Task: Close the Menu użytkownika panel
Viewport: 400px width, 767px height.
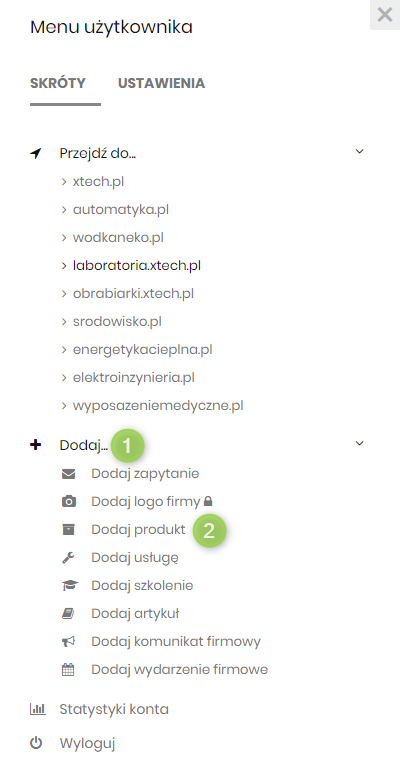Action: (385, 15)
